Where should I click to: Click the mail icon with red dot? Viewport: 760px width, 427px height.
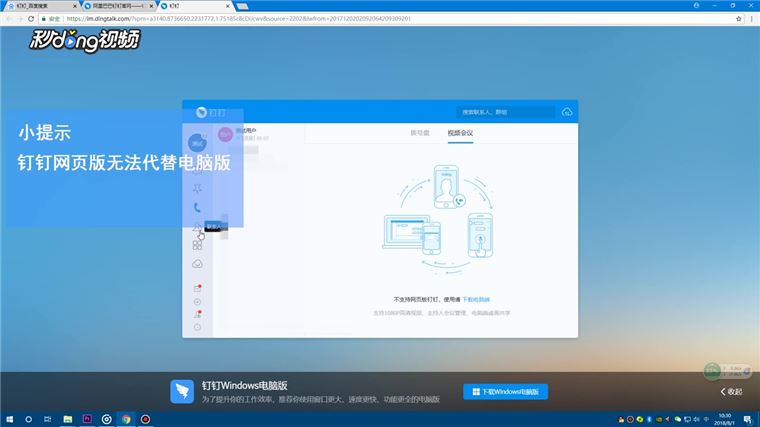[197, 288]
